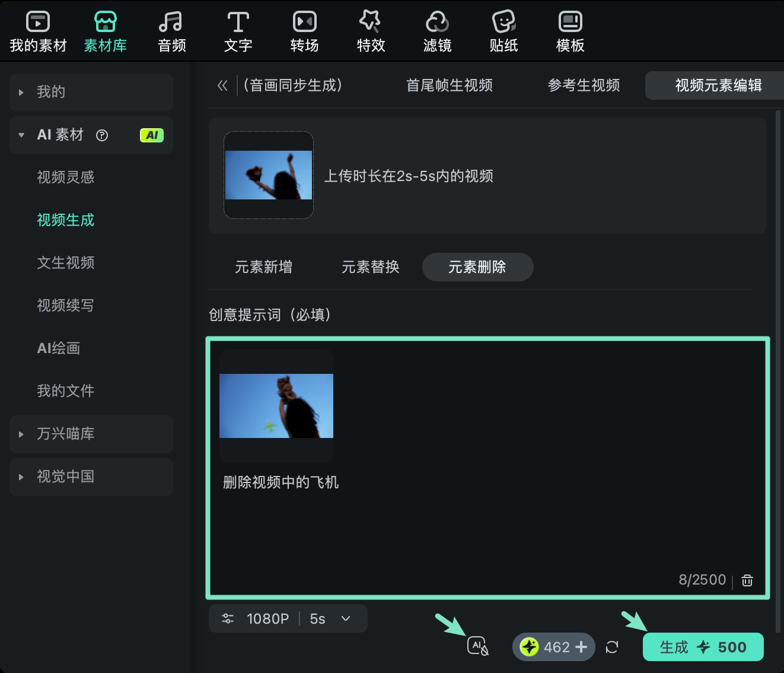Image resolution: width=784 pixels, height=673 pixels.
Task: Switch to the 参考生视频 tab
Action: (584, 85)
